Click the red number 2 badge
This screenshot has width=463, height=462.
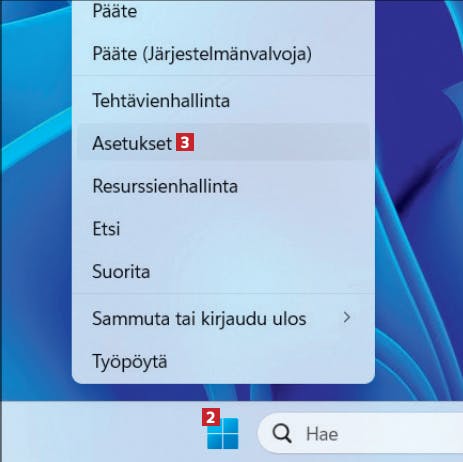[211, 417]
